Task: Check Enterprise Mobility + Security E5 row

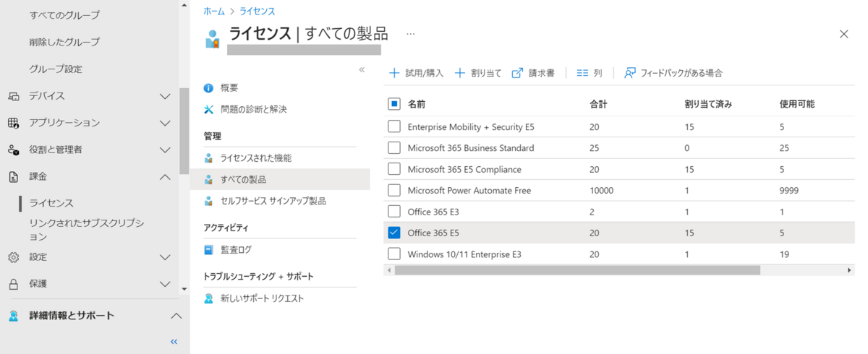Action: click(394, 126)
